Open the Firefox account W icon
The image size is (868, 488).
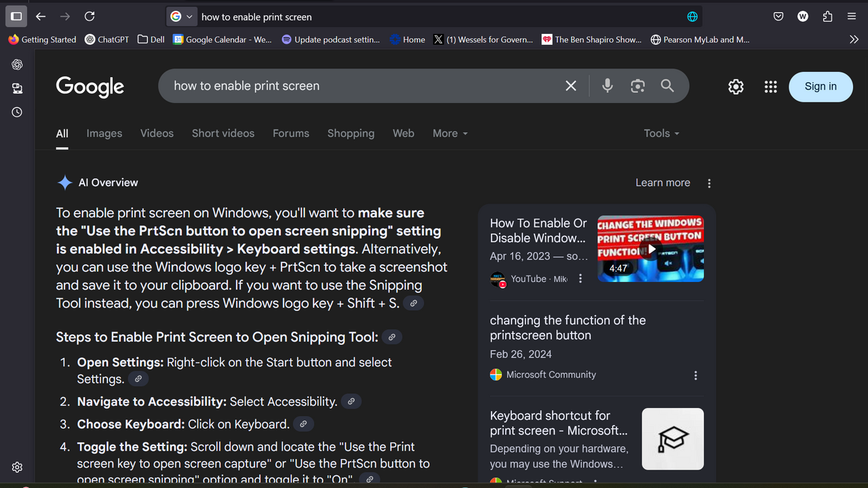click(x=803, y=16)
